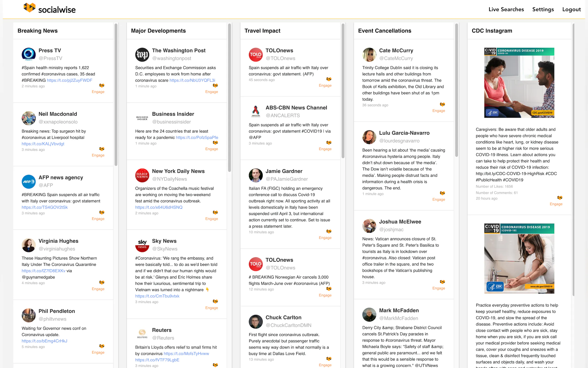Click socialwise icon on Joshua McElwee post
This screenshot has width=588, height=368.
click(442, 282)
